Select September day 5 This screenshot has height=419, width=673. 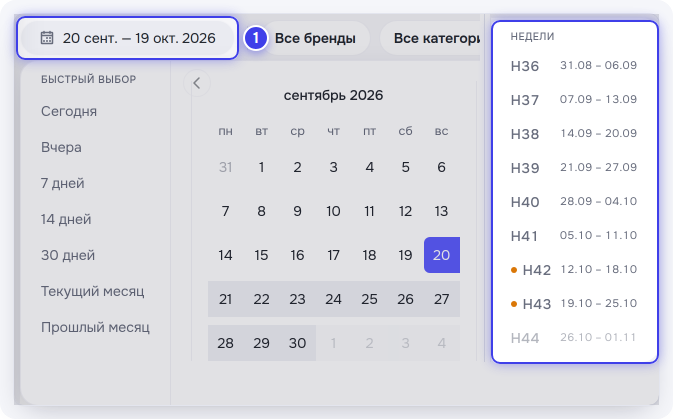[406, 167]
